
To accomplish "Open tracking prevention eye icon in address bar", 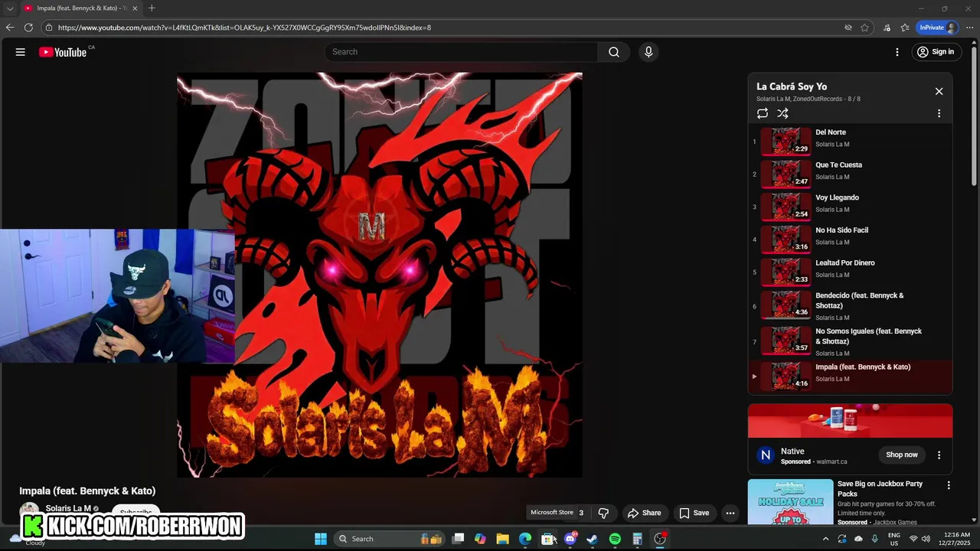I will 848,28.
